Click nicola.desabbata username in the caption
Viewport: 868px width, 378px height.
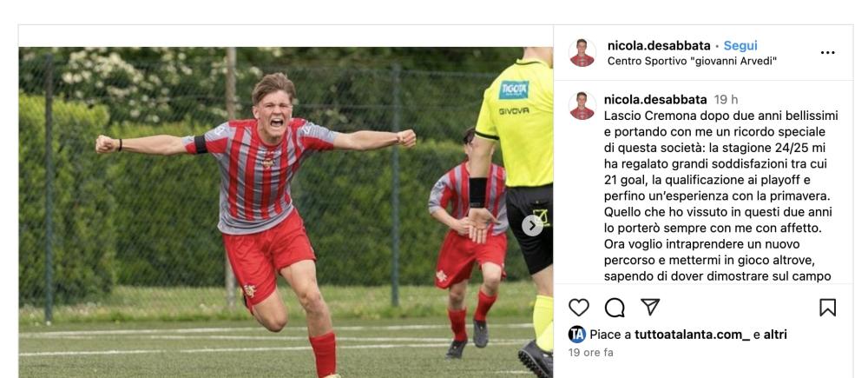click(655, 100)
